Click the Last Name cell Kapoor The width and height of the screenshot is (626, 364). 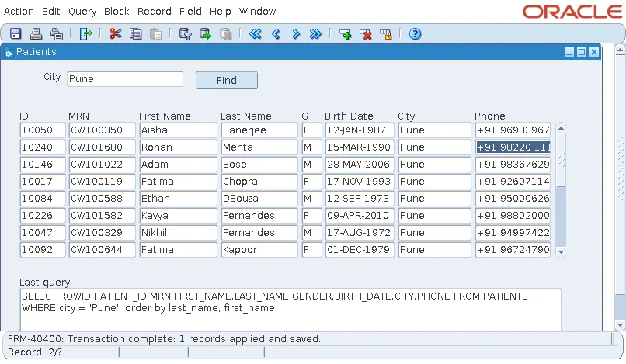point(259,250)
